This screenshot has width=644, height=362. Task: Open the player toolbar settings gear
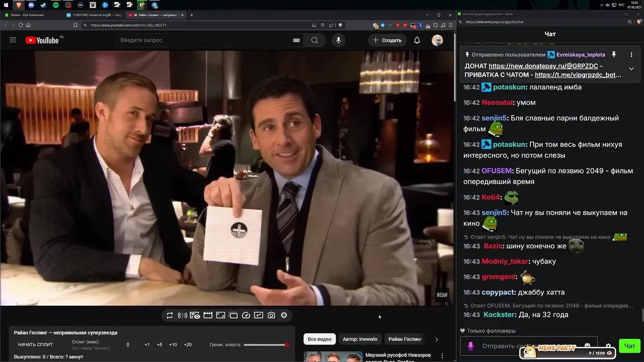284,315
